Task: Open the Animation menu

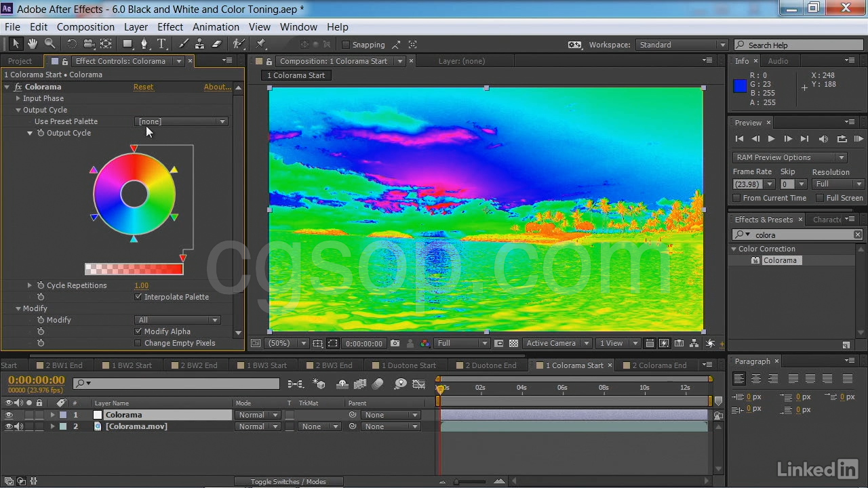Action: (x=216, y=27)
